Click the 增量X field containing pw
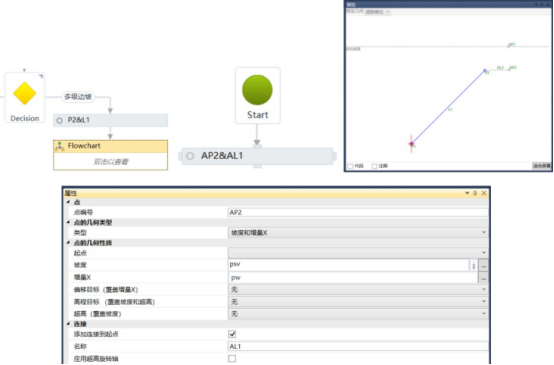554x365 pixels. click(x=353, y=278)
